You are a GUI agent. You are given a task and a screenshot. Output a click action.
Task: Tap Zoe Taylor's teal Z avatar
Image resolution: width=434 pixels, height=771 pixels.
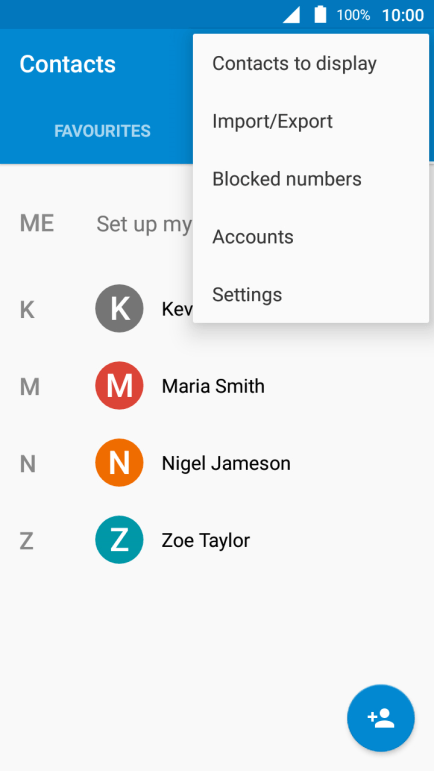[119, 540]
